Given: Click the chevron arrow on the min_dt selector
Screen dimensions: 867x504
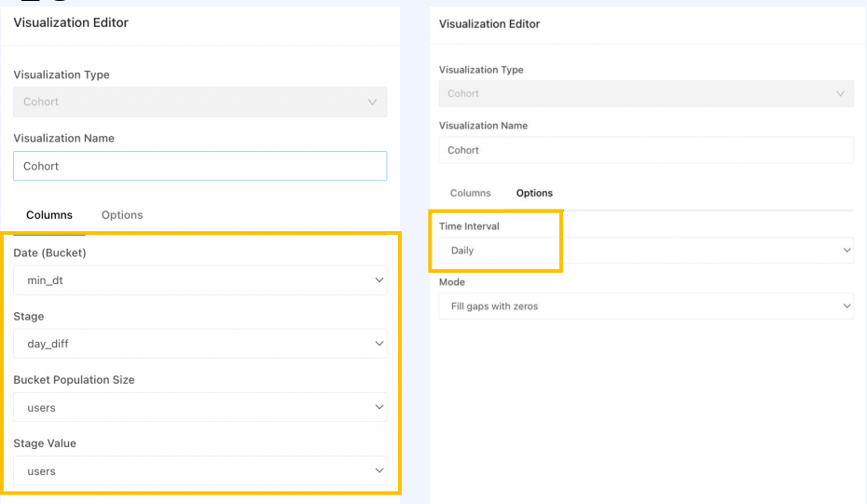Looking at the screenshot, I should (x=379, y=279).
